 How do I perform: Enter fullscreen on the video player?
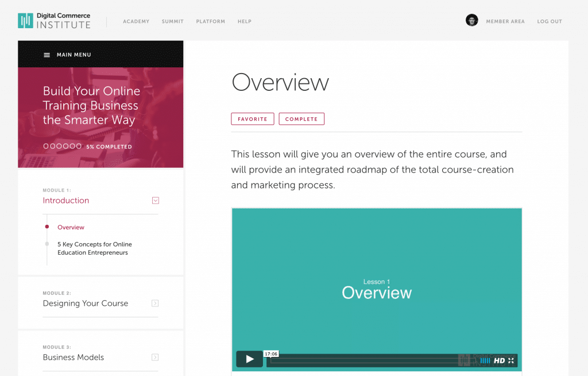511,360
